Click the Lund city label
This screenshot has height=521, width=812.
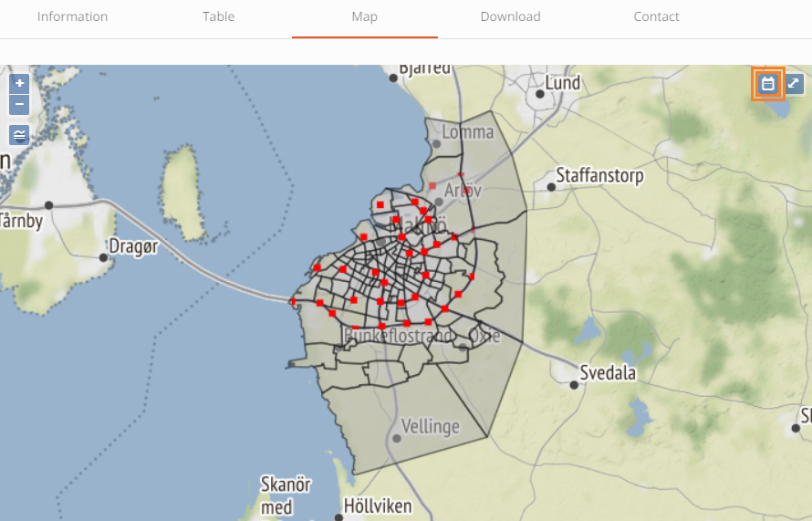(563, 83)
